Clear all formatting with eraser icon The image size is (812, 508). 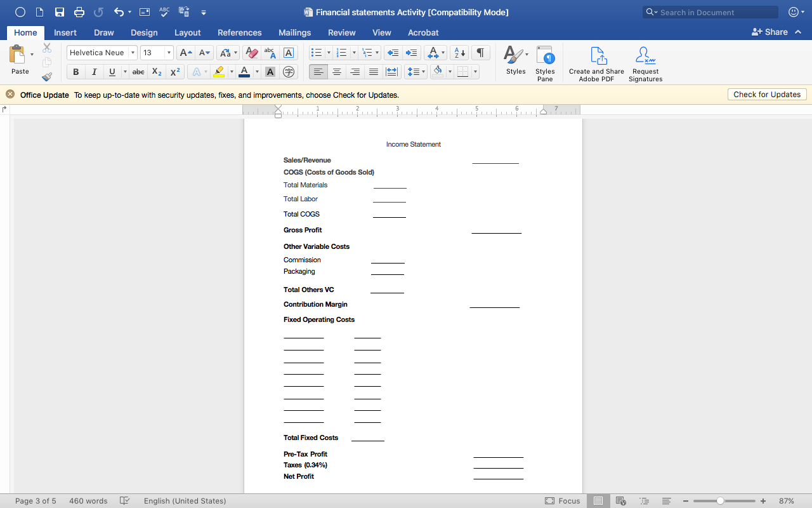pos(252,53)
